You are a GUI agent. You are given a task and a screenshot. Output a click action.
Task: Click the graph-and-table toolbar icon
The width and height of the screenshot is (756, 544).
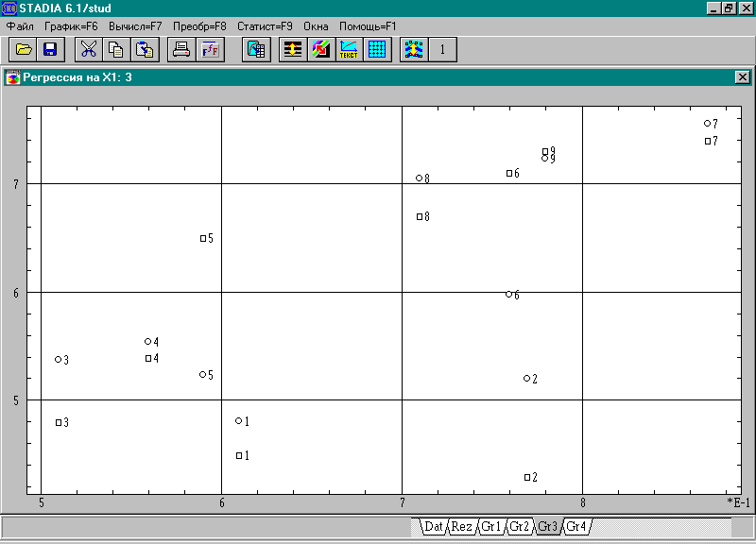(x=256, y=50)
